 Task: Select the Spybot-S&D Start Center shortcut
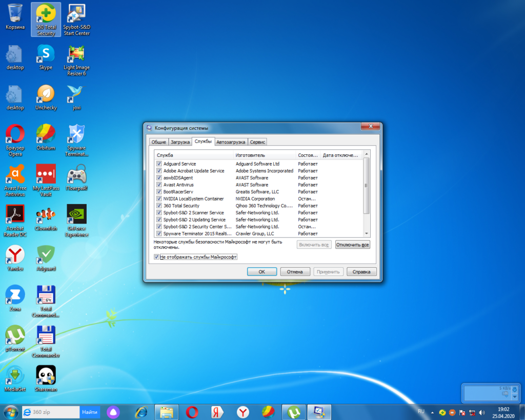[x=77, y=19]
